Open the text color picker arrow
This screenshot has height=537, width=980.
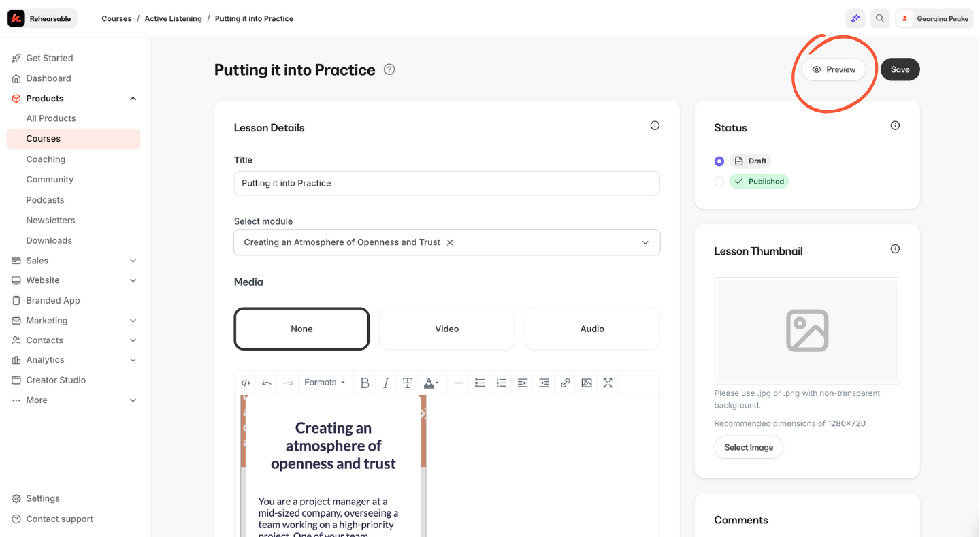point(437,383)
